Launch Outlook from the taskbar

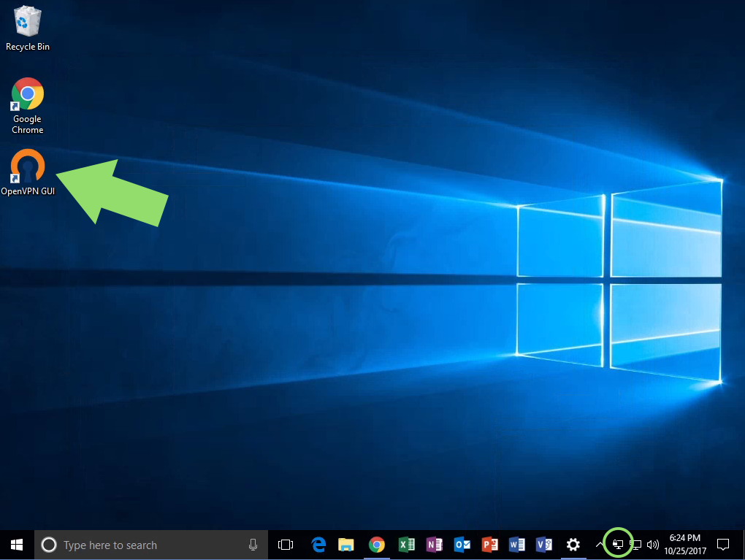[462, 545]
